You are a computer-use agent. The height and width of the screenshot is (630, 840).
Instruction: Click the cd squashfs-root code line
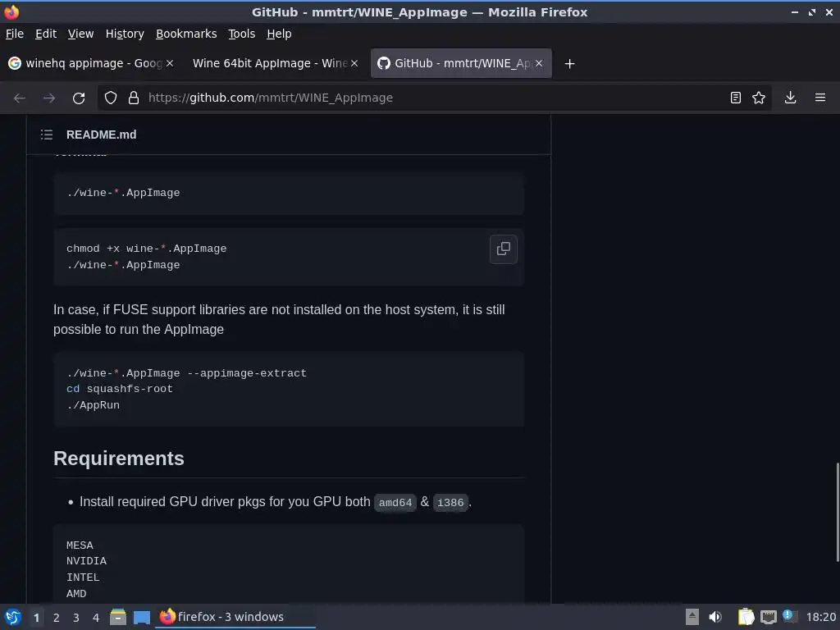click(120, 389)
